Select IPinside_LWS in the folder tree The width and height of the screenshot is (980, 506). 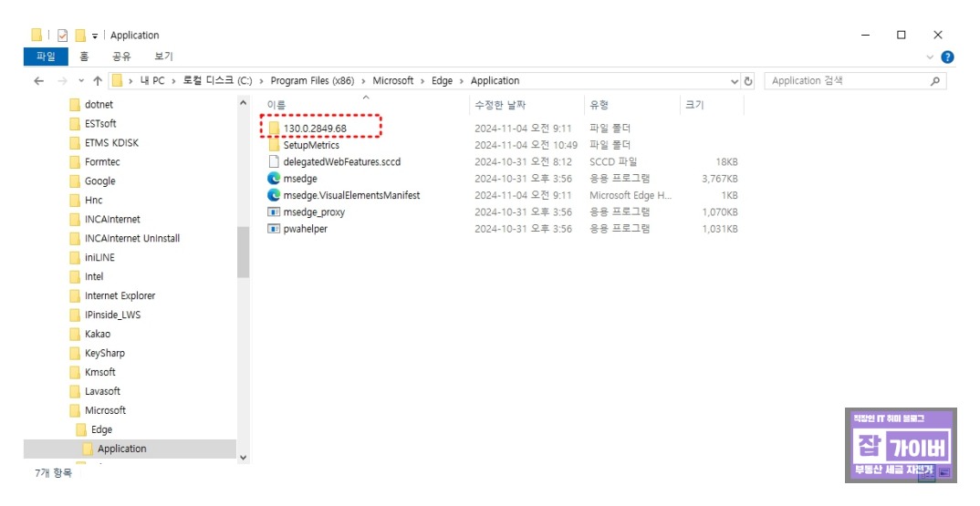(113, 315)
